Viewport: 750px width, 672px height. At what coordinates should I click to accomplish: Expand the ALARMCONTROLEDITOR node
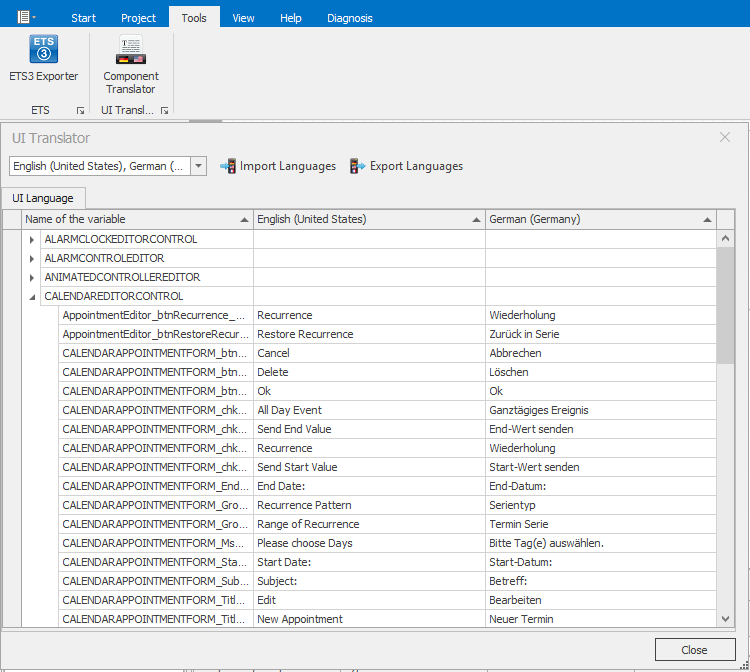click(32, 259)
